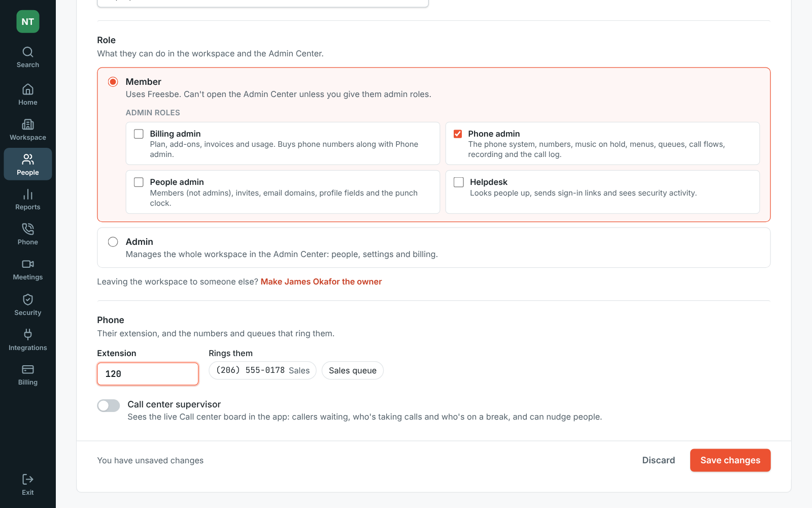Click the Call center supervisor label
Screen dimensions: 812x508
coord(174,404)
